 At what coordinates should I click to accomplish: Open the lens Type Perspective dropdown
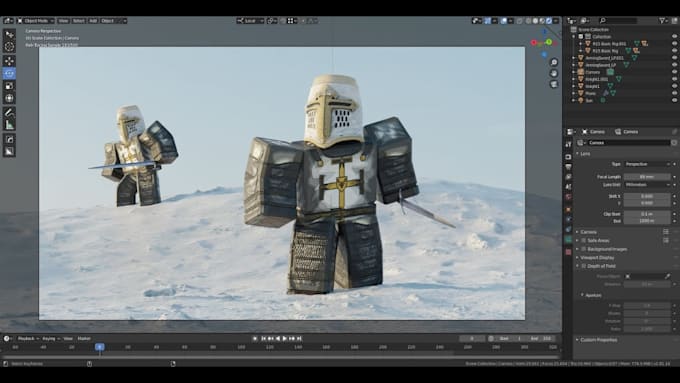(x=647, y=164)
